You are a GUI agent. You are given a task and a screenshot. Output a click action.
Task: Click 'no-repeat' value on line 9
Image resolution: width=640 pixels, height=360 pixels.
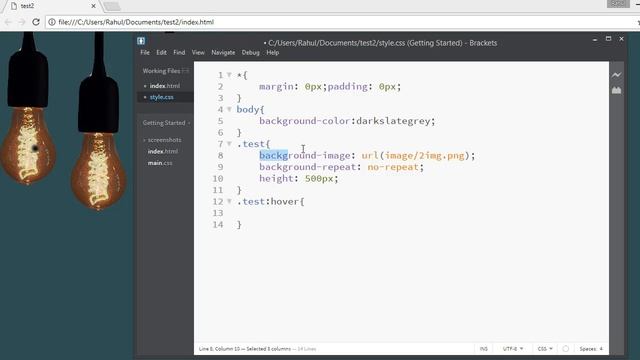click(x=393, y=167)
